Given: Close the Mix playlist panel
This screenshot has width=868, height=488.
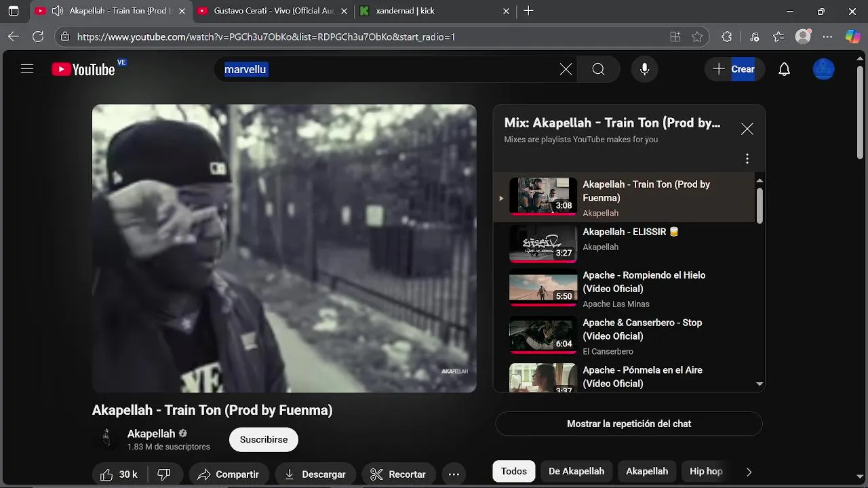Looking at the screenshot, I should tap(747, 129).
